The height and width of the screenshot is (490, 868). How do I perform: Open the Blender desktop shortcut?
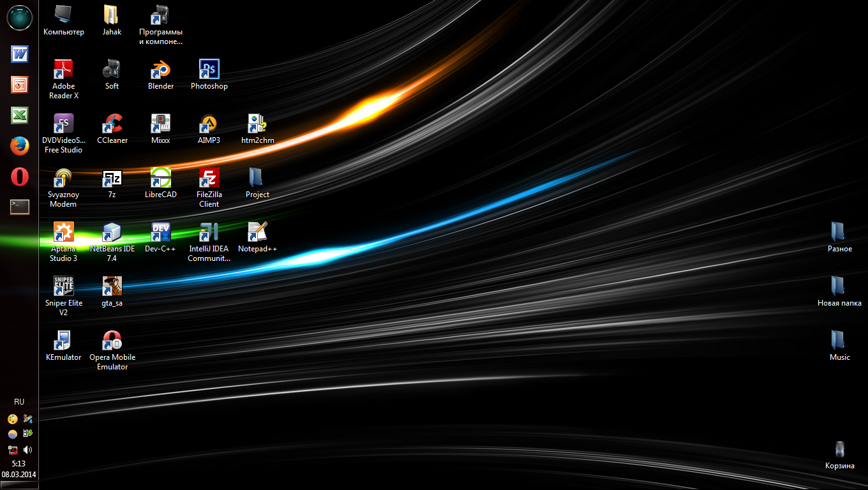pyautogui.click(x=161, y=69)
